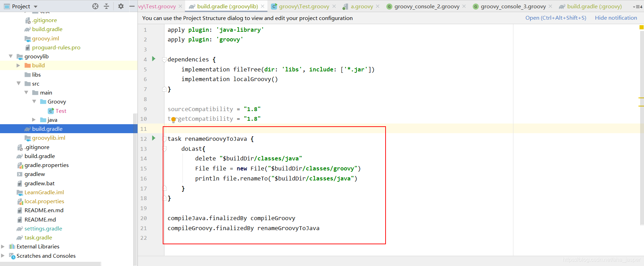The height and width of the screenshot is (266, 644).
Task: Select the libs folder
Action: (x=36, y=75)
